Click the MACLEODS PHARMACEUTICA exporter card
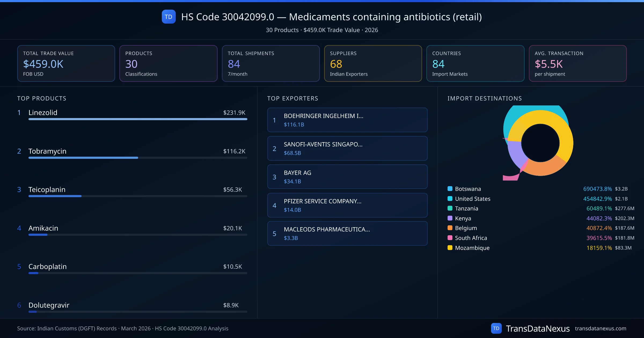 (347, 233)
